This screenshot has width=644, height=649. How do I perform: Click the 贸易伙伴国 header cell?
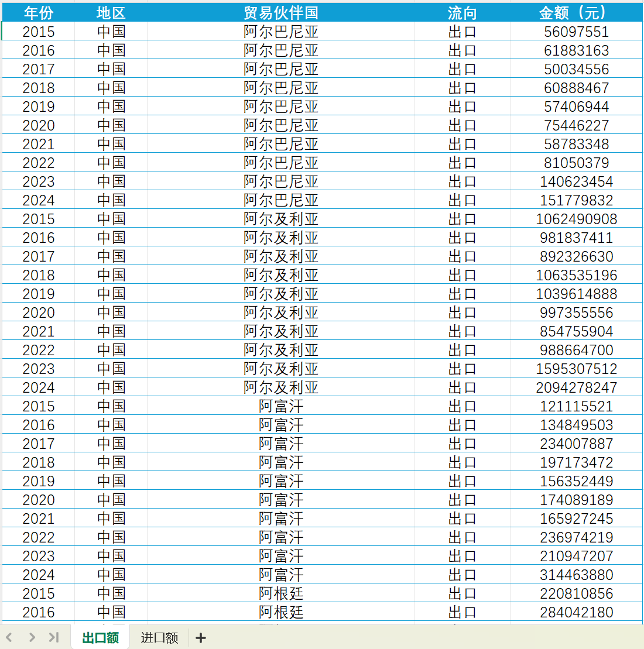(x=281, y=13)
